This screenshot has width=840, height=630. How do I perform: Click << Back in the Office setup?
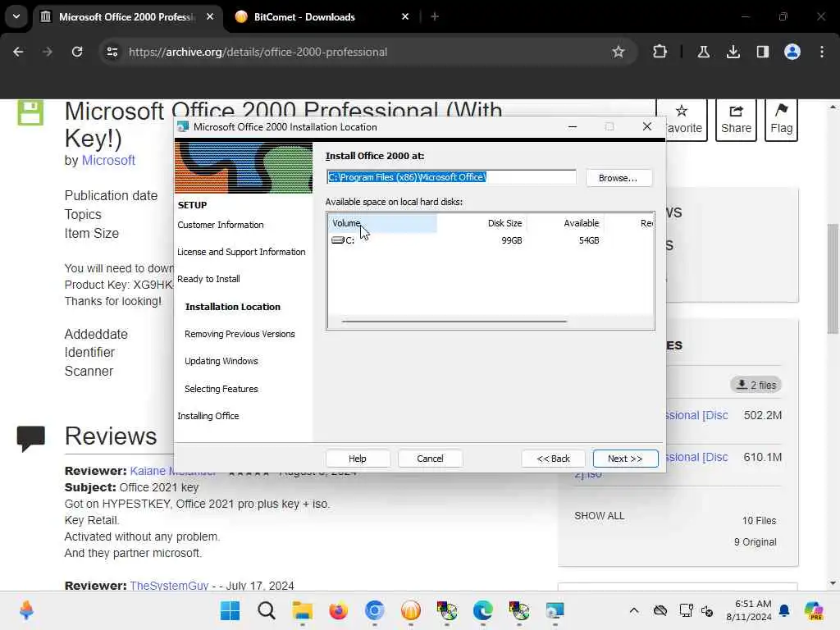tap(554, 459)
